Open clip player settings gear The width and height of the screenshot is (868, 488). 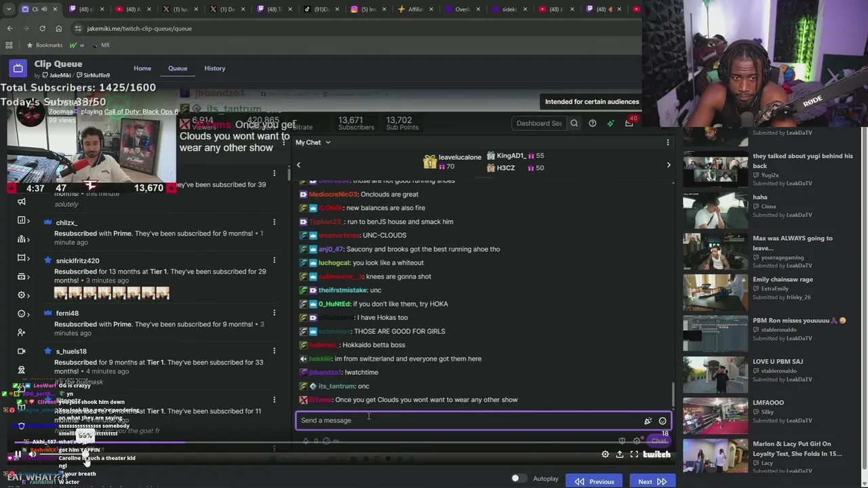point(606,455)
